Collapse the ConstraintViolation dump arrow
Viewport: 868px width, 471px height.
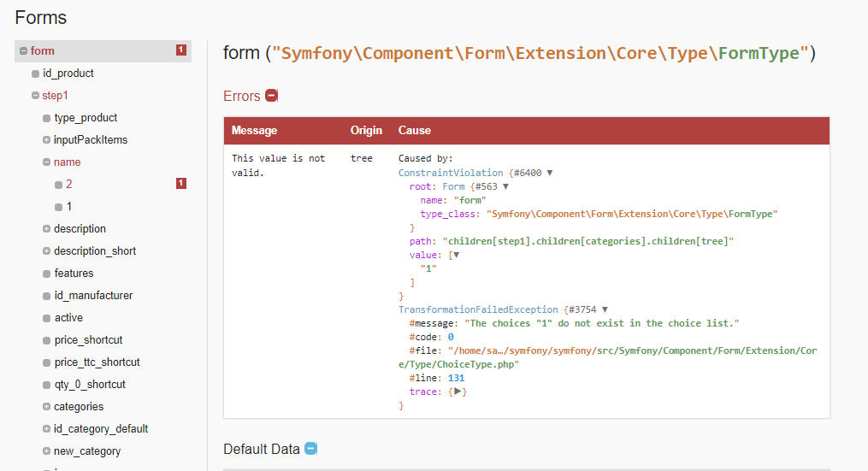click(x=550, y=173)
